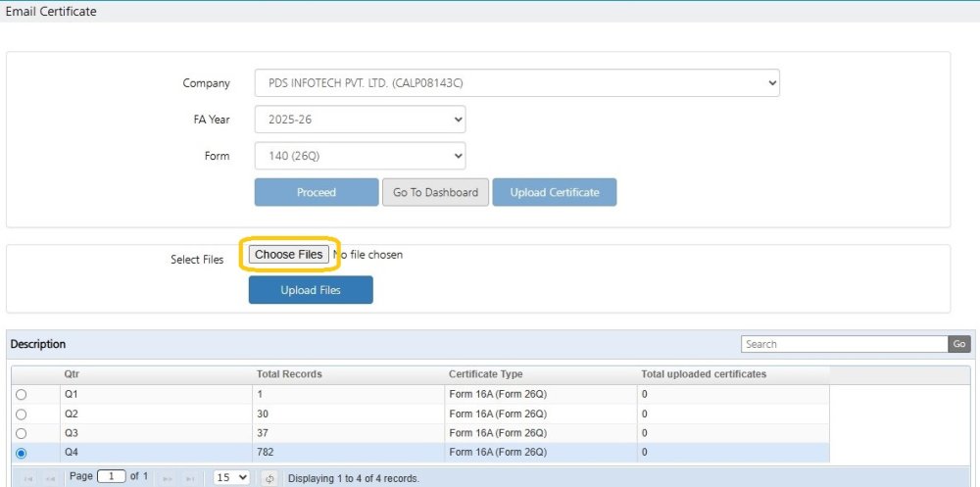Select the Q3 quarter radio button
This screenshot has height=487, width=980.
point(22,433)
